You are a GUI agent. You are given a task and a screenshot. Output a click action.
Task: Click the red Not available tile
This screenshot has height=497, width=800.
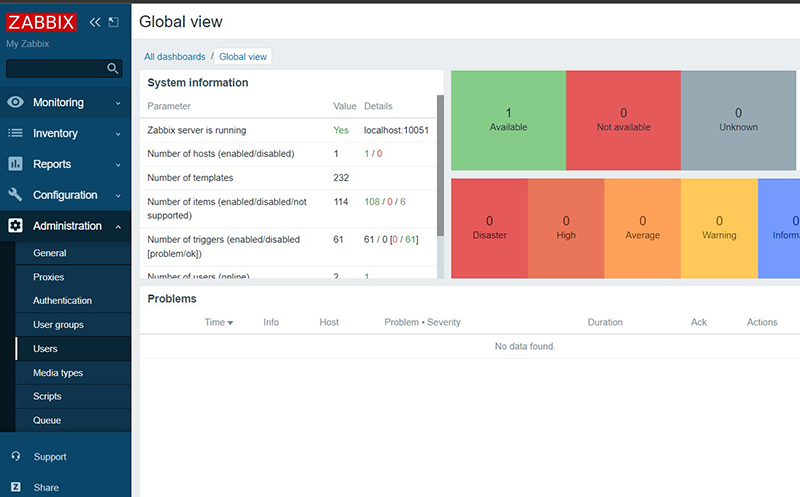coord(623,120)
